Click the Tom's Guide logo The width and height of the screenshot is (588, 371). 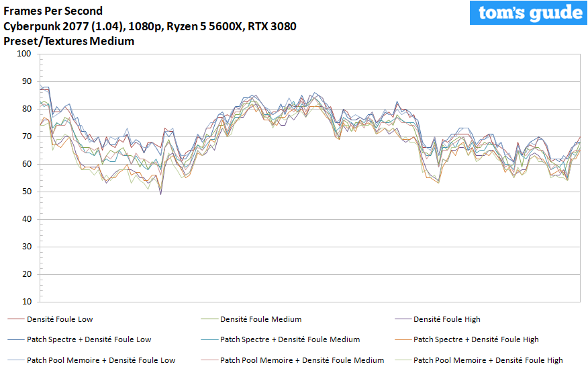coord(528,13)
